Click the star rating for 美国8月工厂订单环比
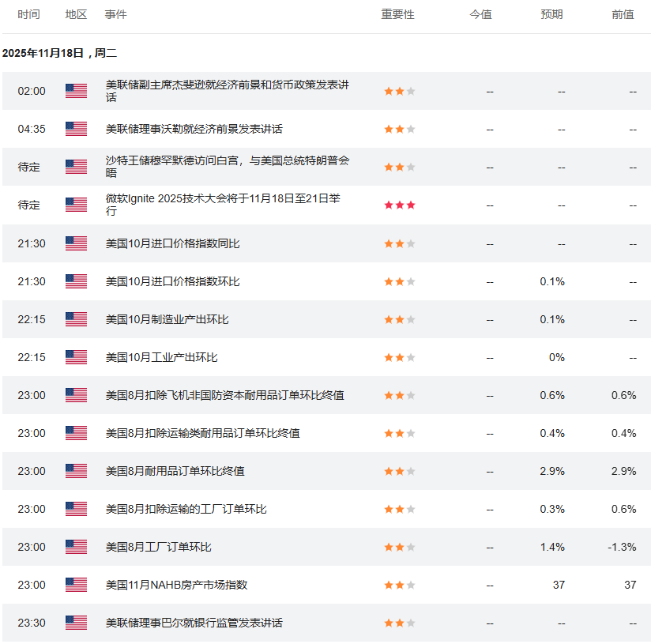The height and width of the screenshot is (644, 651). [x=399, y=547]
